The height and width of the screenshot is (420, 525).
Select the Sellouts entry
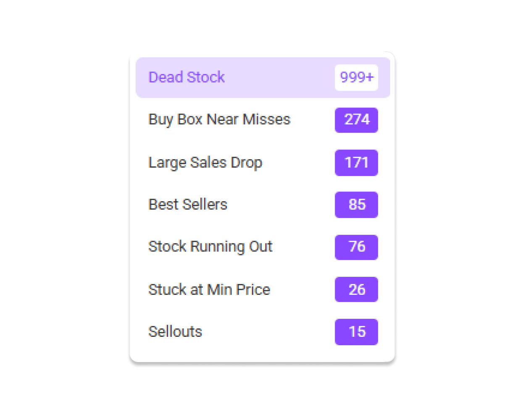click(263, 332)
